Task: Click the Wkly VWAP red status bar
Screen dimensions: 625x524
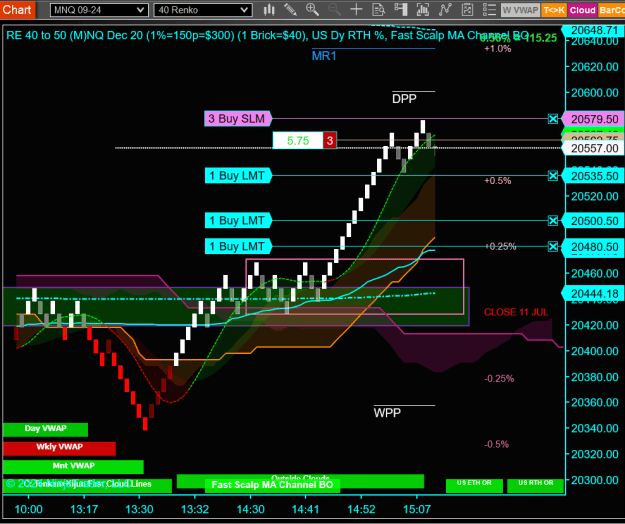Action: 59,448
